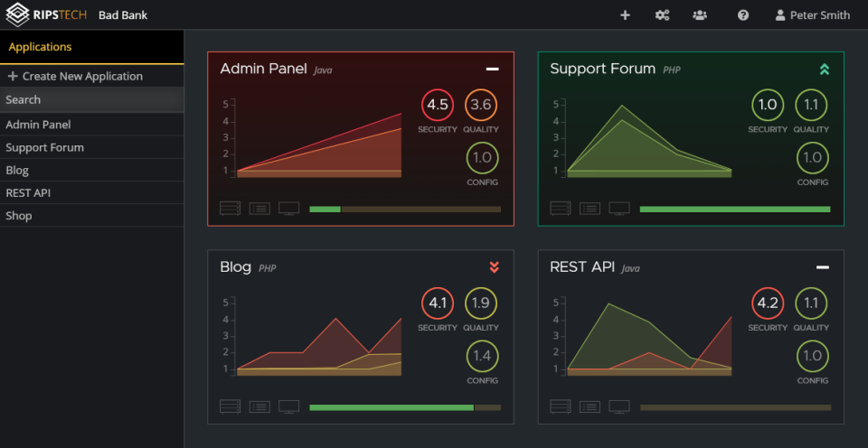Open Support Forum monitor icon
This screenshot has height=448, width=868.
(619, 209)
